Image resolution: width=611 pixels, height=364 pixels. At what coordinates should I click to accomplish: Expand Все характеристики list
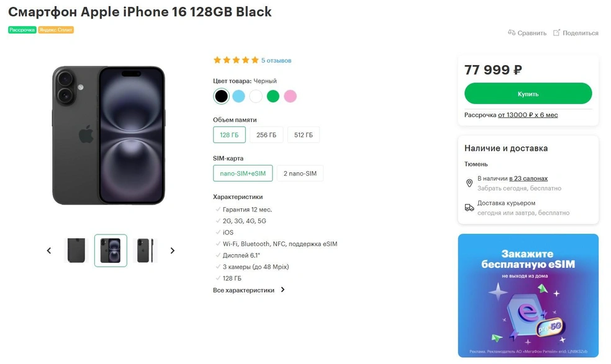tap(249, 290)
